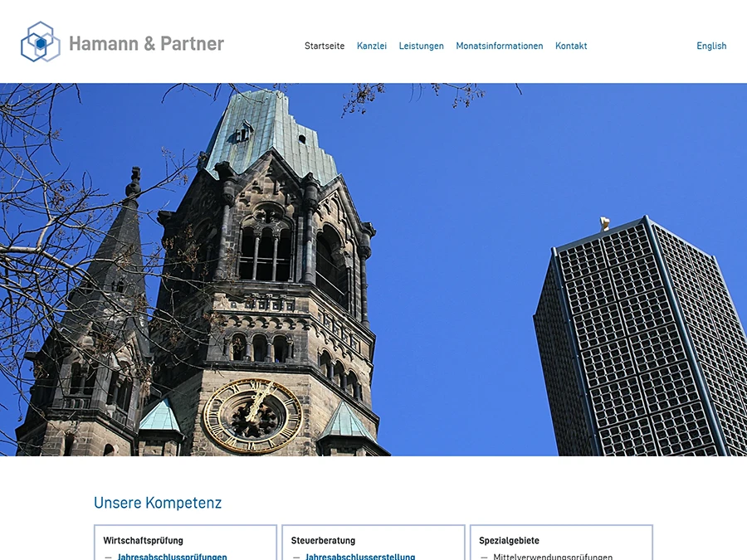
Task: Navigate to the Kanzlei page
Action: (372, 46)
